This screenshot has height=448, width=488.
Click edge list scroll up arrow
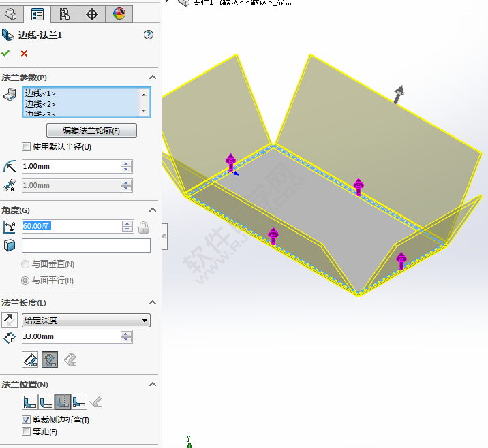pos(144,95)
